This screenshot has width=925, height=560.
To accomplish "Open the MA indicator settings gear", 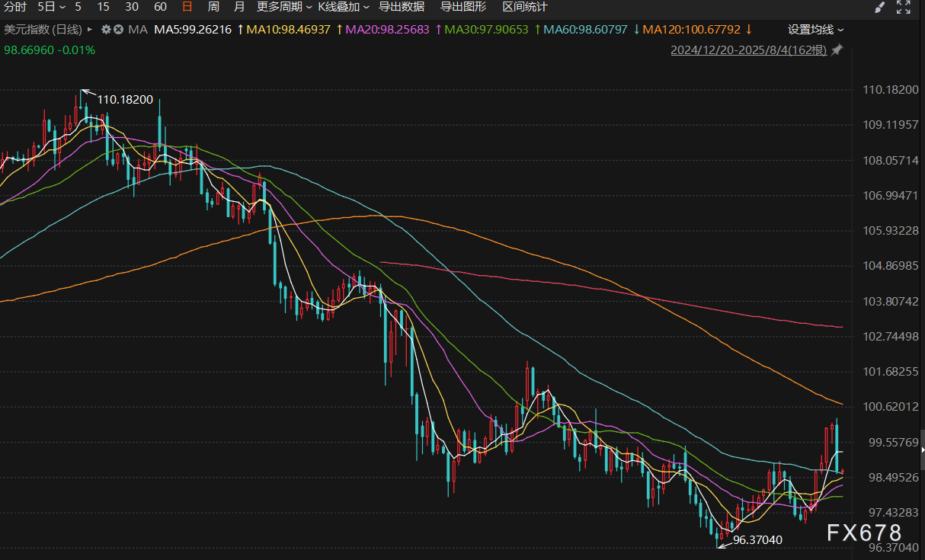I will click(x=106, y=30).
